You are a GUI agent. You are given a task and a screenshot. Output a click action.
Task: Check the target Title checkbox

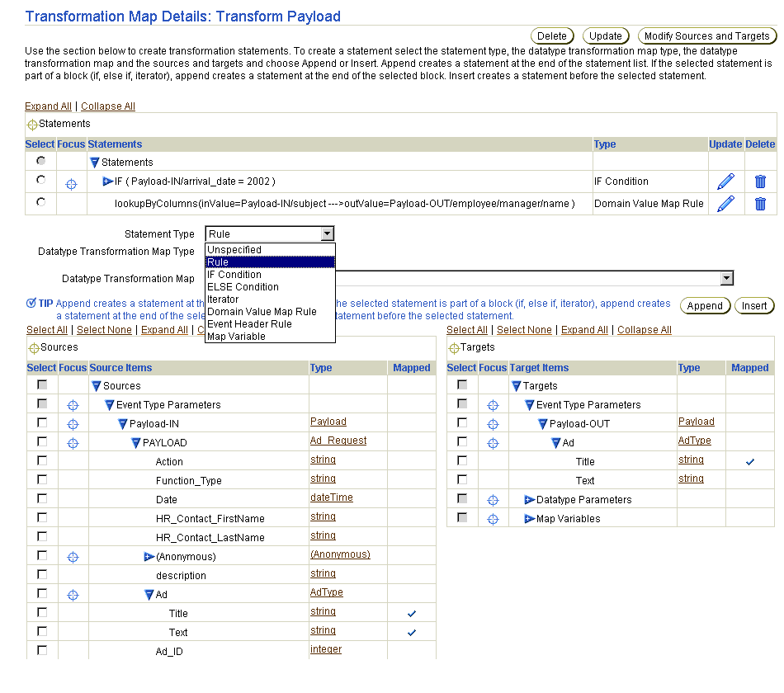point(462,460)
